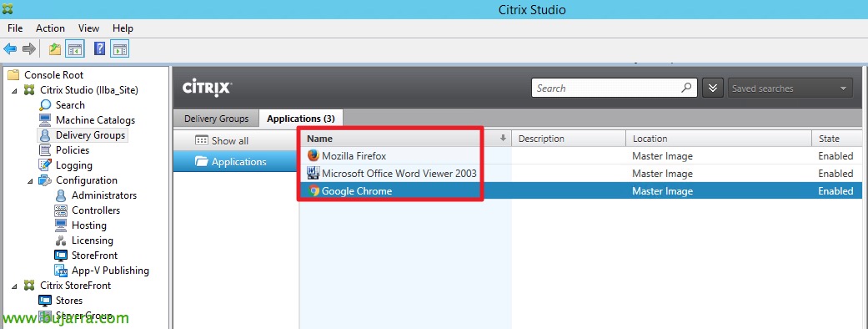Select Administrators node in the tree
This screenshot has width=868, height=329.
click(104, 195)
